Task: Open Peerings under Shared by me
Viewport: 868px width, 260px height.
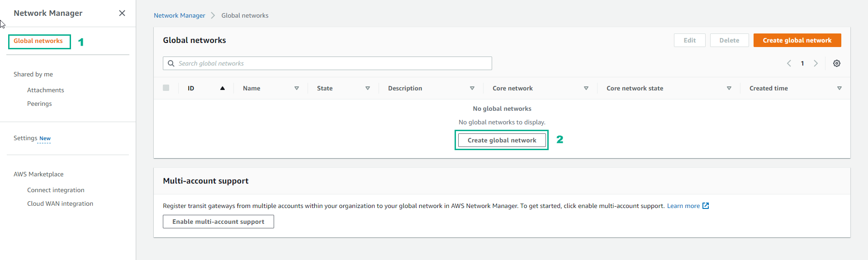Action: (39, 104)
